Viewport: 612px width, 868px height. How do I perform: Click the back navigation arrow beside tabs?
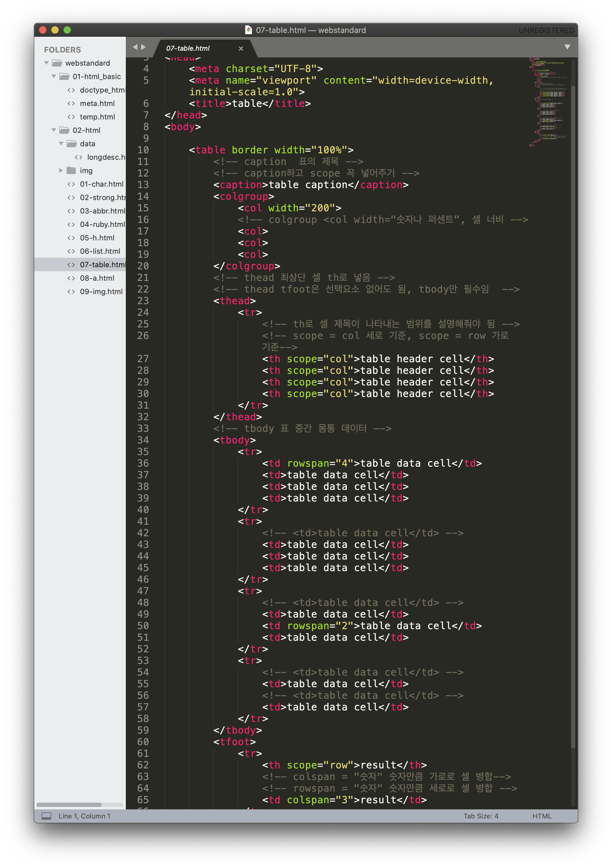tap(135, 47)
